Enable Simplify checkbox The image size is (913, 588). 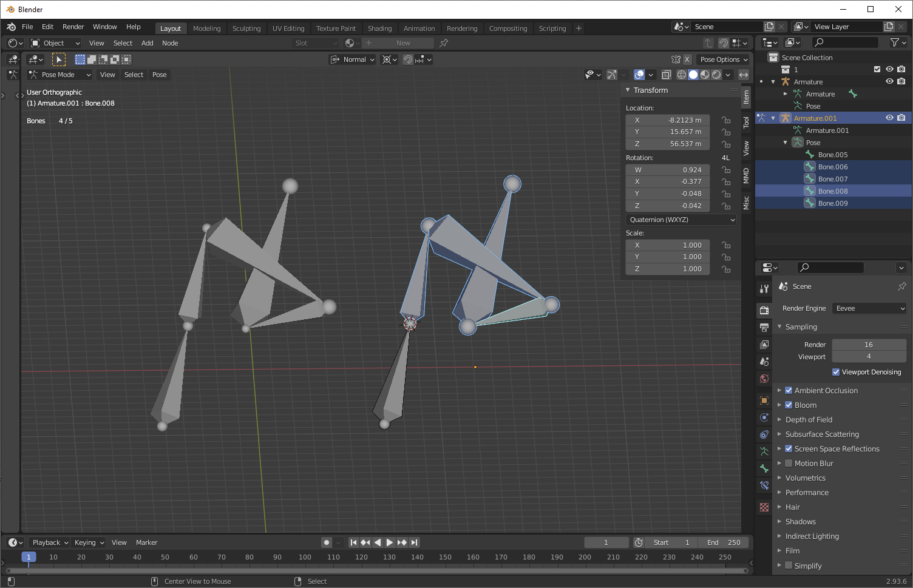click(x=789, y=565)
